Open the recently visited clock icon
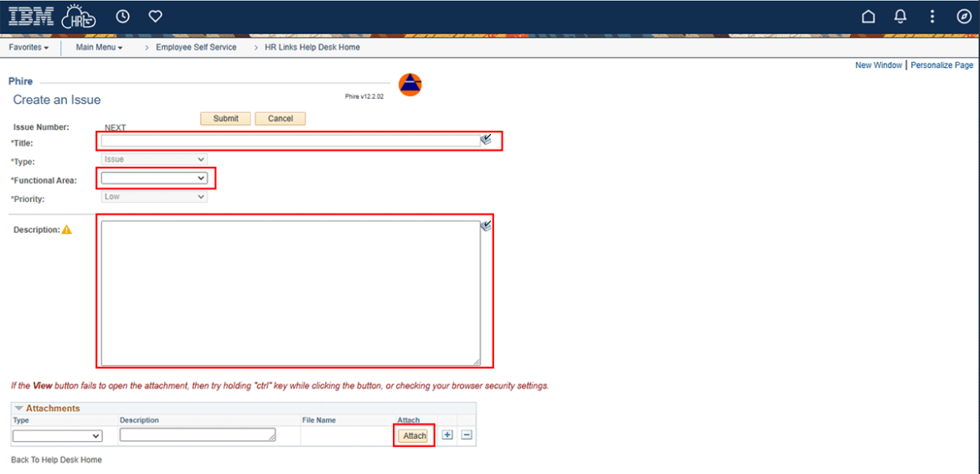This screenshot has height=474, width=980. click(123, 17)
